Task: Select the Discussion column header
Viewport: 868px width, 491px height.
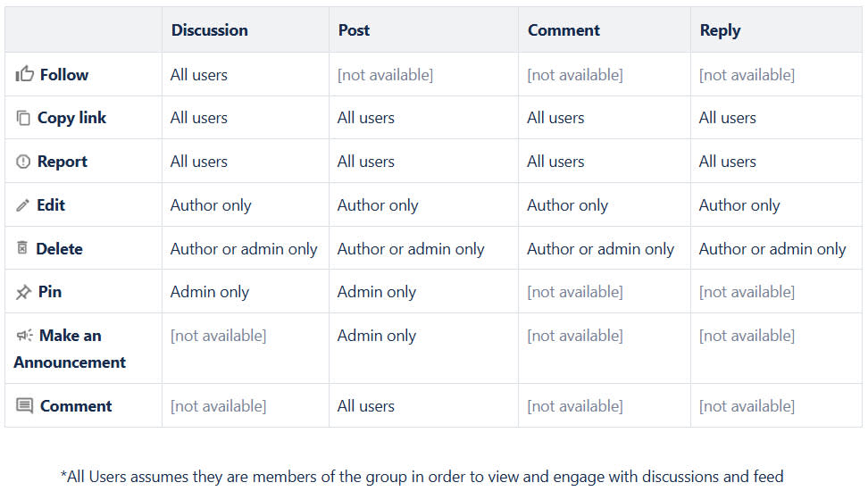Action: 209,30
